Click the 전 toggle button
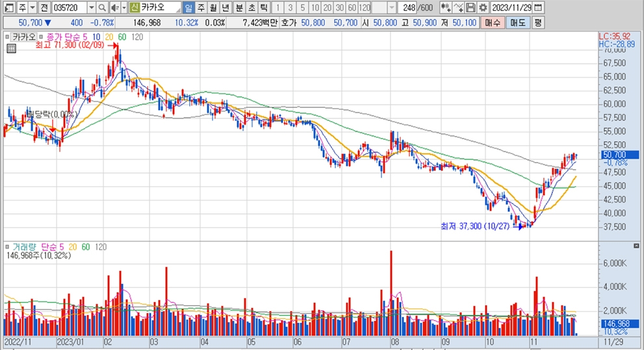The width and height of the screenshot is (644, 350). coord(44,7)
